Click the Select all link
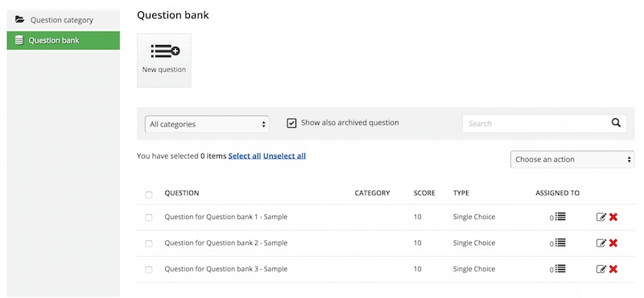Viewport: 644px width, 298px height. point(245,155)
